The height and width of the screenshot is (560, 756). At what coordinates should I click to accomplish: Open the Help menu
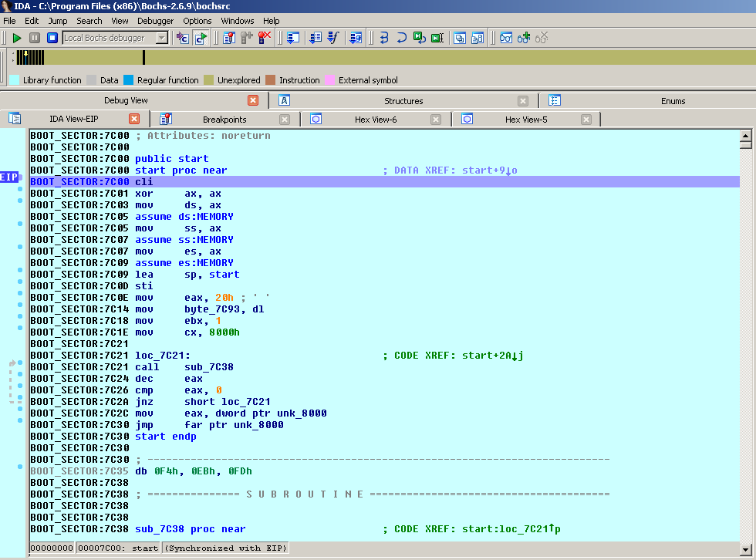[271, 21]
